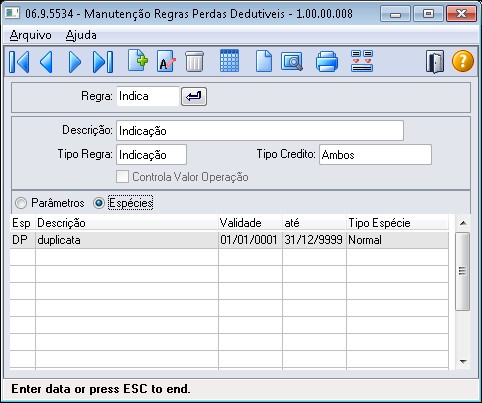Click the grid scroll up arrow
This screenshot has width=482, height=403.
point(463,223)
